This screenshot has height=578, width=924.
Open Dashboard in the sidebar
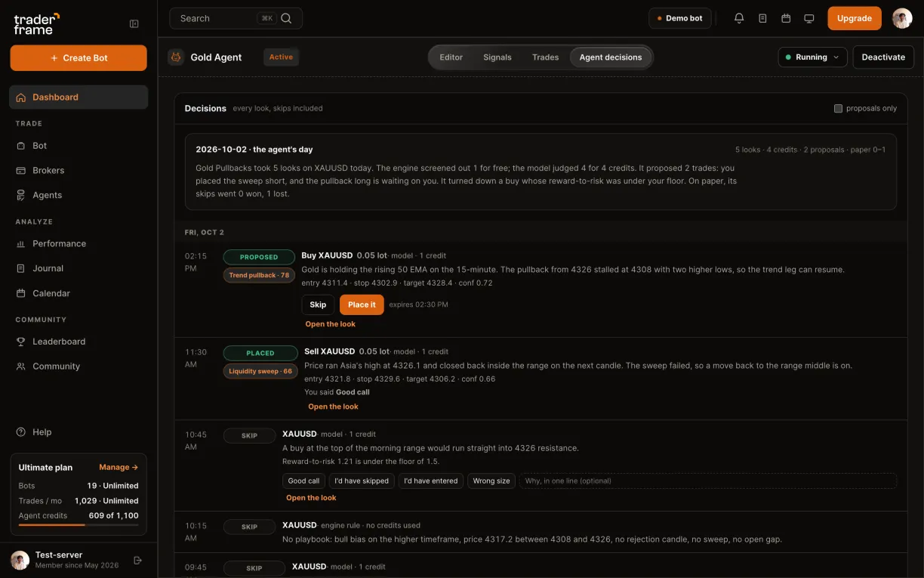(79, 97)
